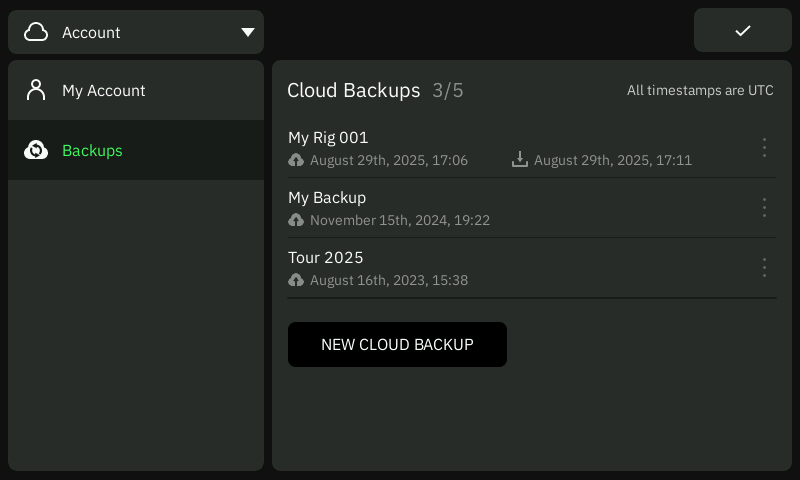Confirm with the checkmark button

(x=742, y=31)
